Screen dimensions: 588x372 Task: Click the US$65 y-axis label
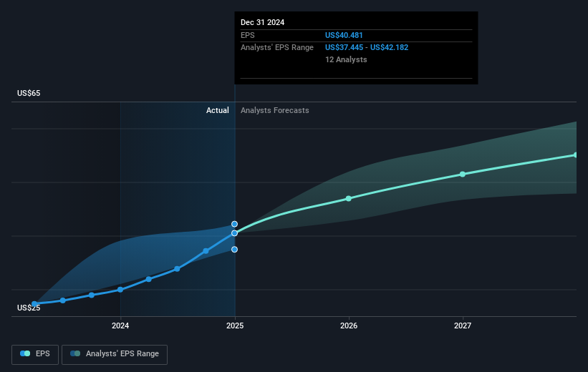29,93
